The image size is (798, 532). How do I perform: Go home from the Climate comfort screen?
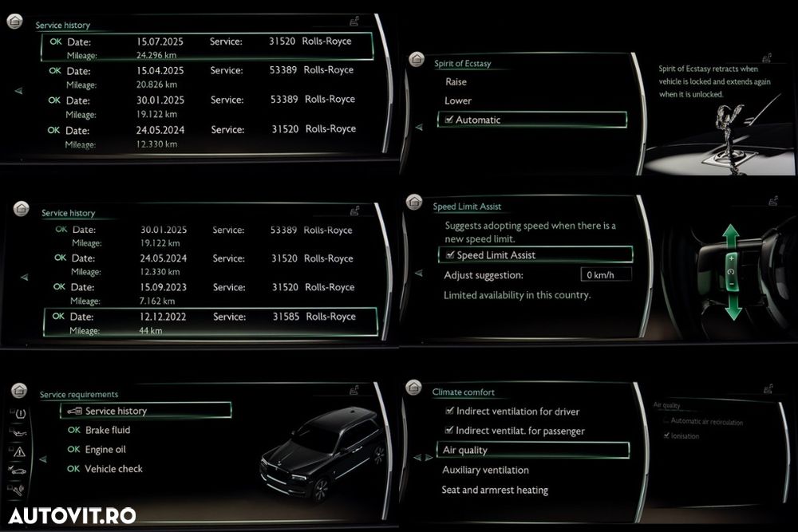click(x=413, y=388)
